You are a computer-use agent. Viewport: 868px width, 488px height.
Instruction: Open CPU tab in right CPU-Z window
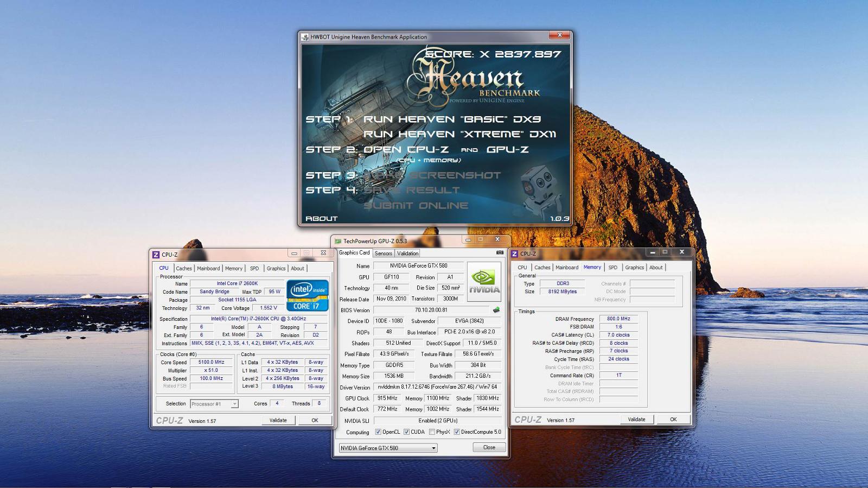522,267
